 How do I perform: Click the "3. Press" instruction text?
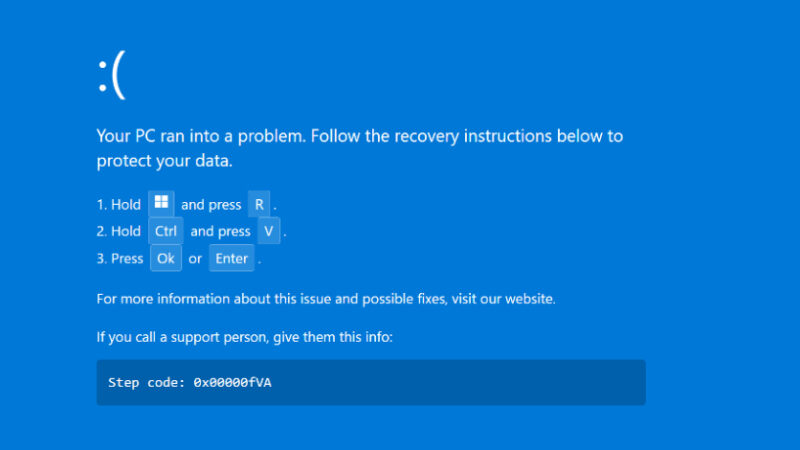point(120,258)
